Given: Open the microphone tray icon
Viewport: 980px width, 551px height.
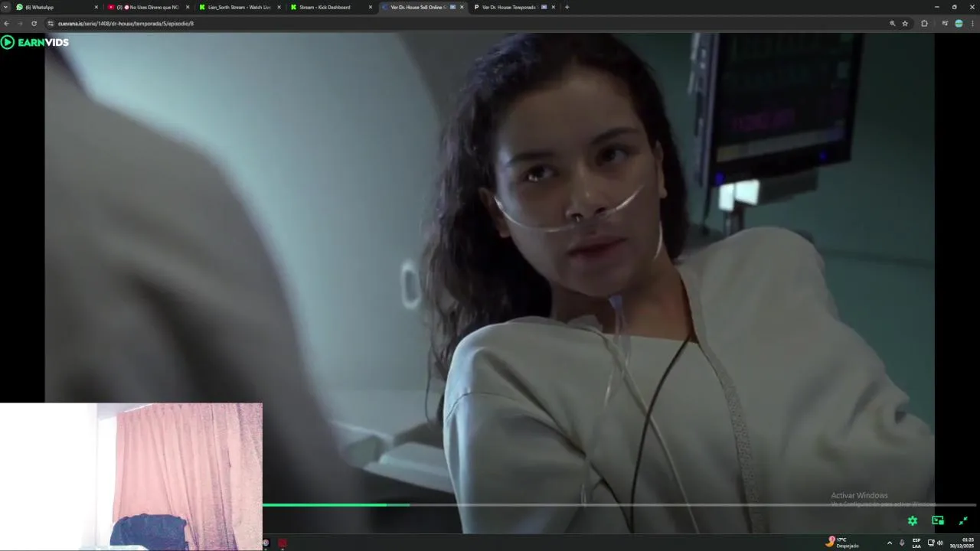Looking at the screenshot, I should 902,543.
